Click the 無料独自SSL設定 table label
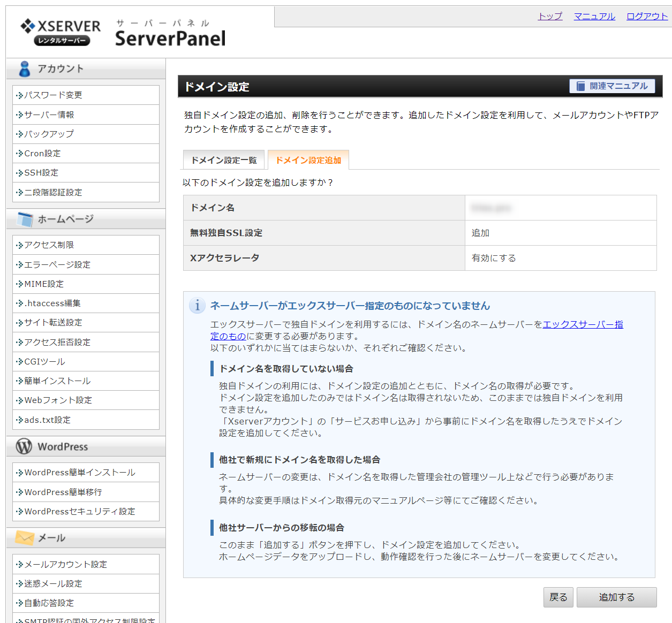Screen dimensions: 672x623 (x=226, y=233)
